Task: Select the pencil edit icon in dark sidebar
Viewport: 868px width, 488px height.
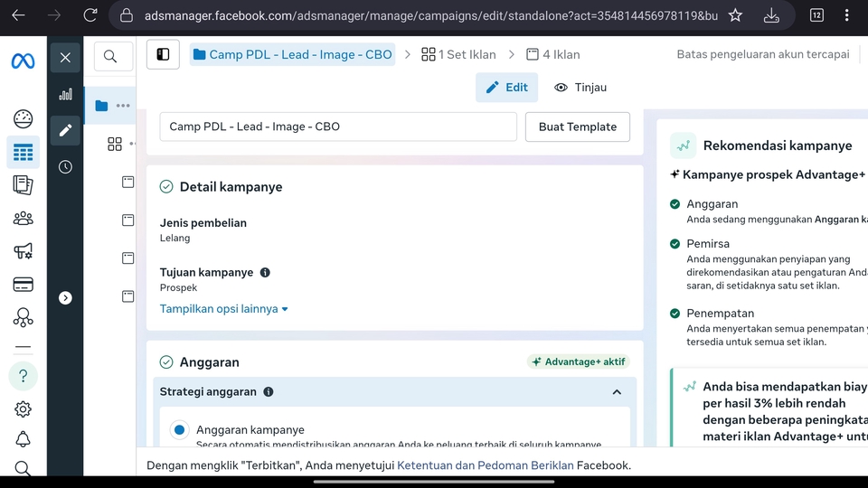Action: (65, 130)
